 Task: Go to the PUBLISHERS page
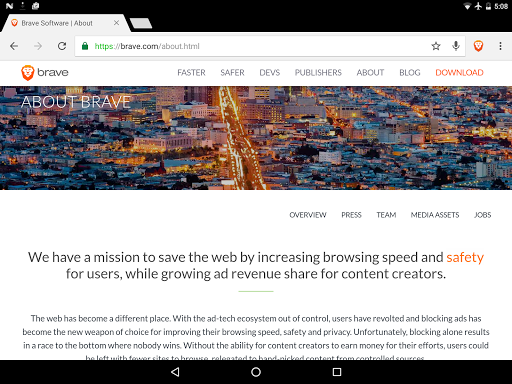pos(318,73)
